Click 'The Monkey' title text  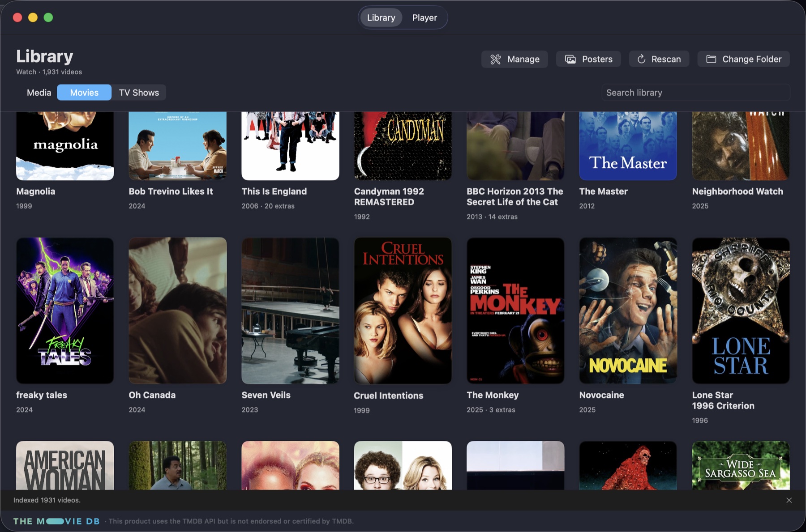[493, 395]
